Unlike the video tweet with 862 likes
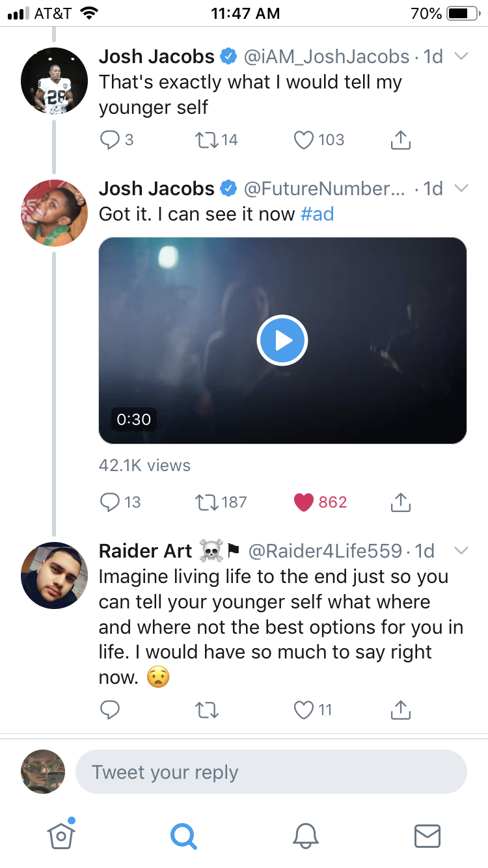Image resolution: width=488 pixels, height=868 pixels. click(304, 502)
